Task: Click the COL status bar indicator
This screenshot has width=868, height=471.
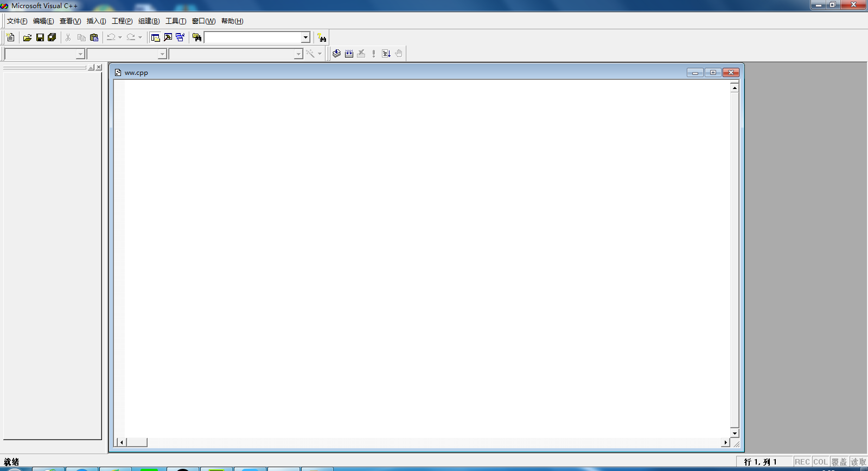Action: click(820, 462)
